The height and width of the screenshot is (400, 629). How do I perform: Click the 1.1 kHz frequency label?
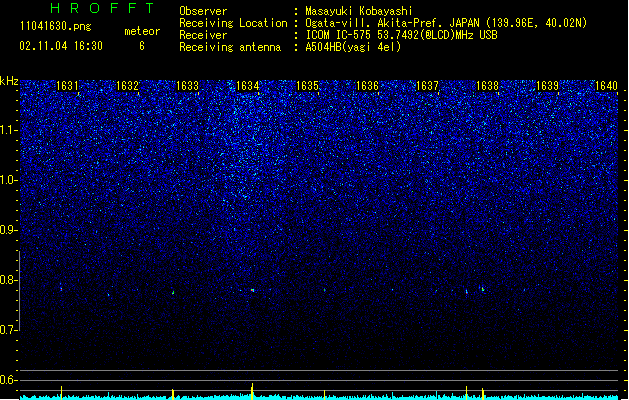click(x=8, y=130)
